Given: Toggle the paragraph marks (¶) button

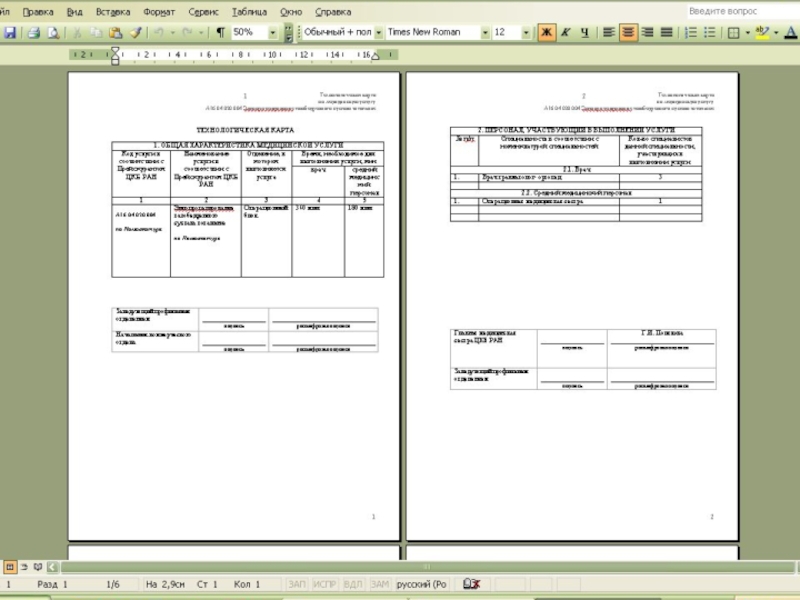Looking at the screenshot, I should pyautogui.click(x=220, y=33).
